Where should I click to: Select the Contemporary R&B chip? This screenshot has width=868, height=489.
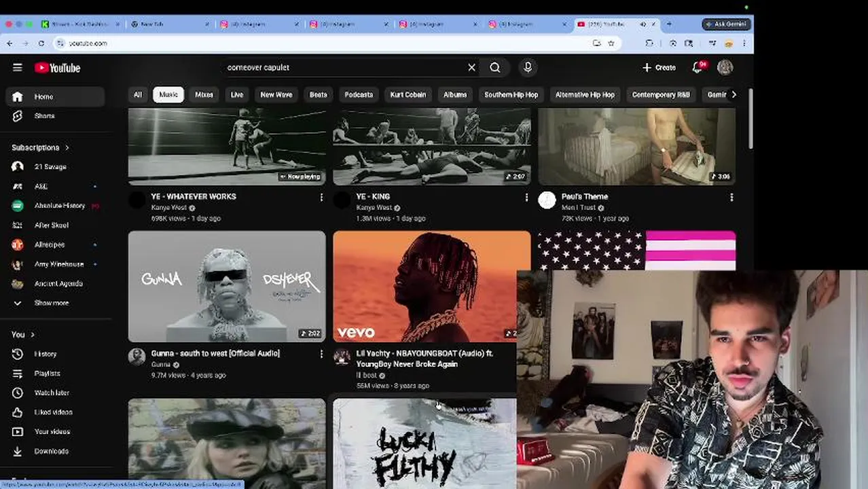(x=661, y=94)
